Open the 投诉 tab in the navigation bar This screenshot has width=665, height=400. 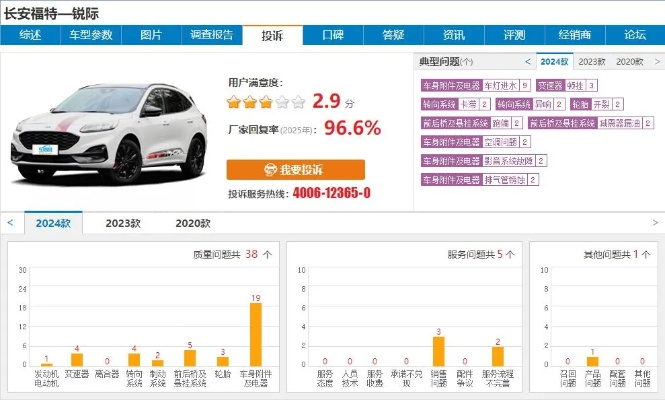pos(272,35)
